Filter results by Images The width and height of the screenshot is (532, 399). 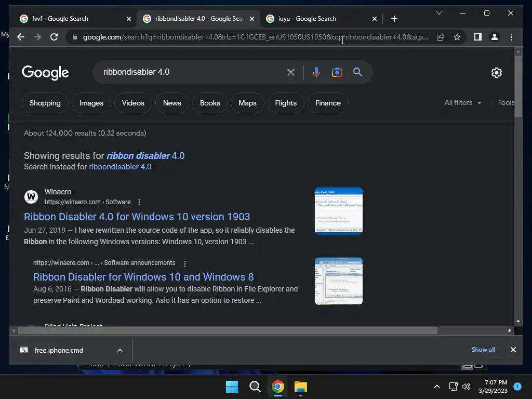coord(91,103)
